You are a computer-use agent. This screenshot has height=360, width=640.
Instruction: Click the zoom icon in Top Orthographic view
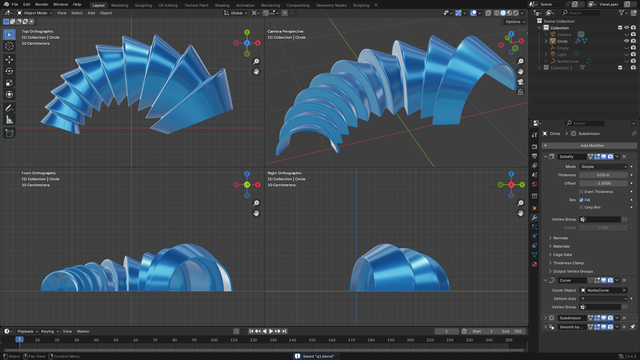coord(256,61)
